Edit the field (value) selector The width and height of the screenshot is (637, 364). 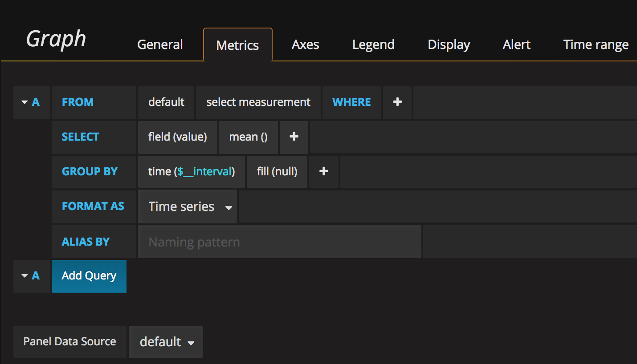177,137
